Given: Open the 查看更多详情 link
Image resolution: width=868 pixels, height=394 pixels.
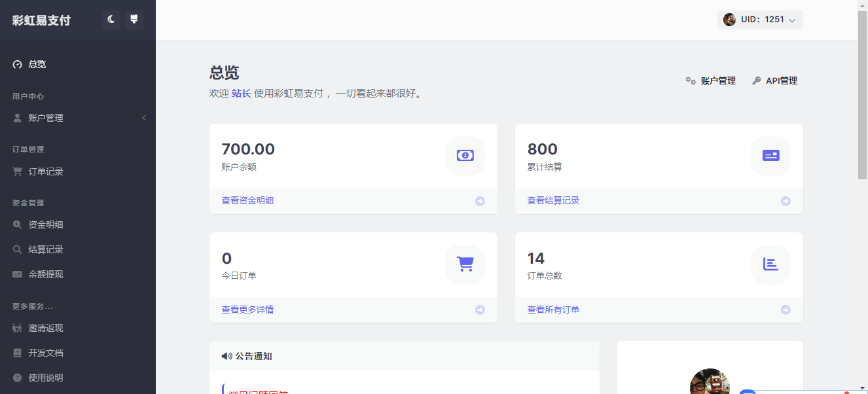Looking at the screenshot, I should point(247,310).
